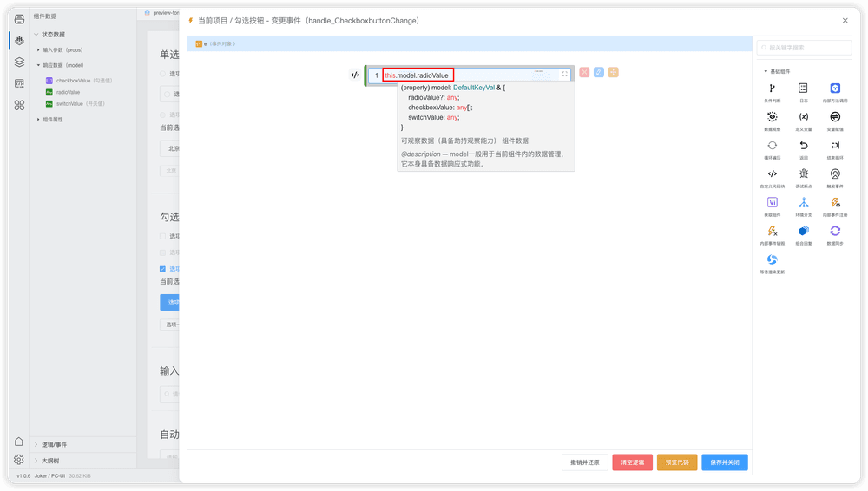Collapse the 响应数据 (model) node
The height and width of the screenshot is (491, 868).
(38, 65)
